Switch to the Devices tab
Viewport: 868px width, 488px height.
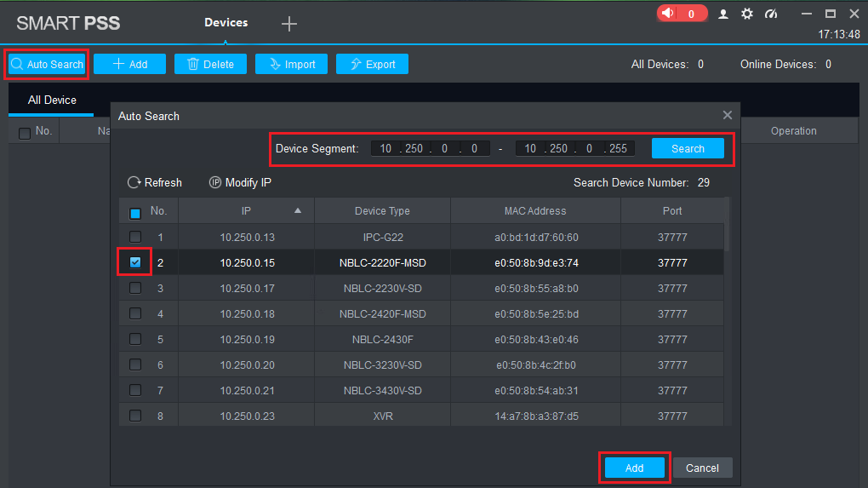tap(226, 23)
